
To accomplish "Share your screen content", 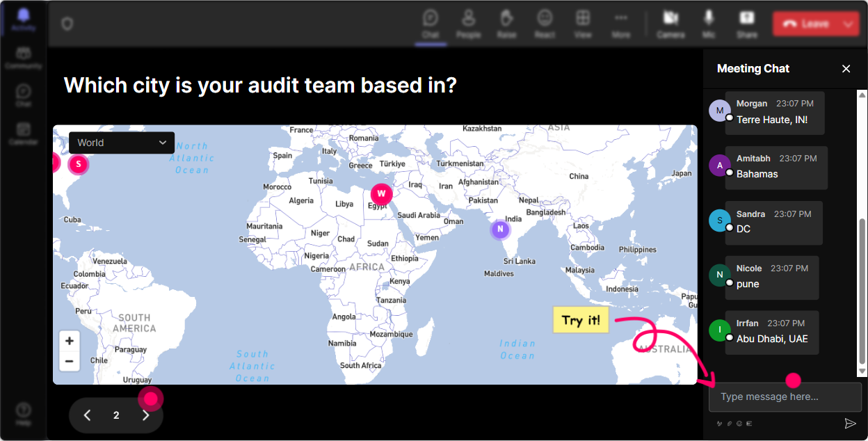I will pos(747,24).
